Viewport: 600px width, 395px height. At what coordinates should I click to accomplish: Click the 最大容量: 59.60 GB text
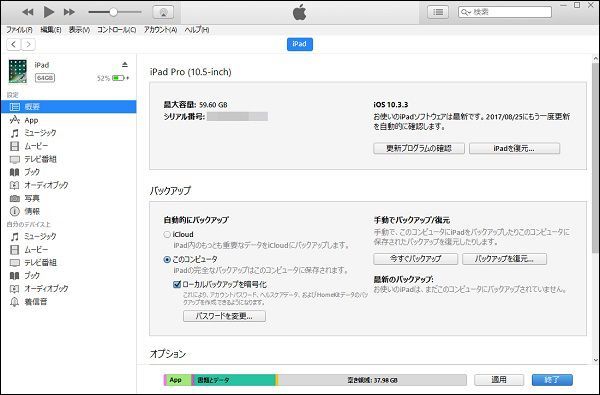click(x=196, y=104)
